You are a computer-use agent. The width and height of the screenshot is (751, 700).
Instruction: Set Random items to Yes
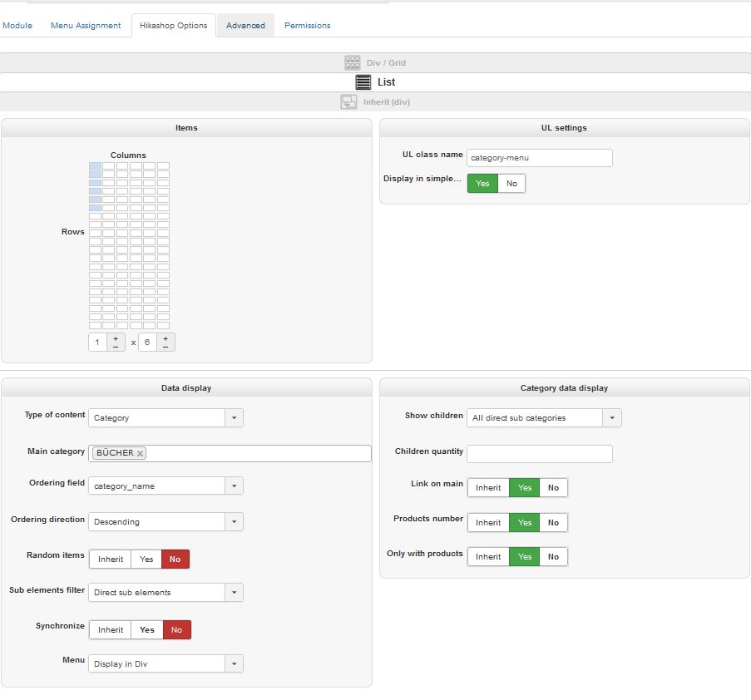pos(146,560)
